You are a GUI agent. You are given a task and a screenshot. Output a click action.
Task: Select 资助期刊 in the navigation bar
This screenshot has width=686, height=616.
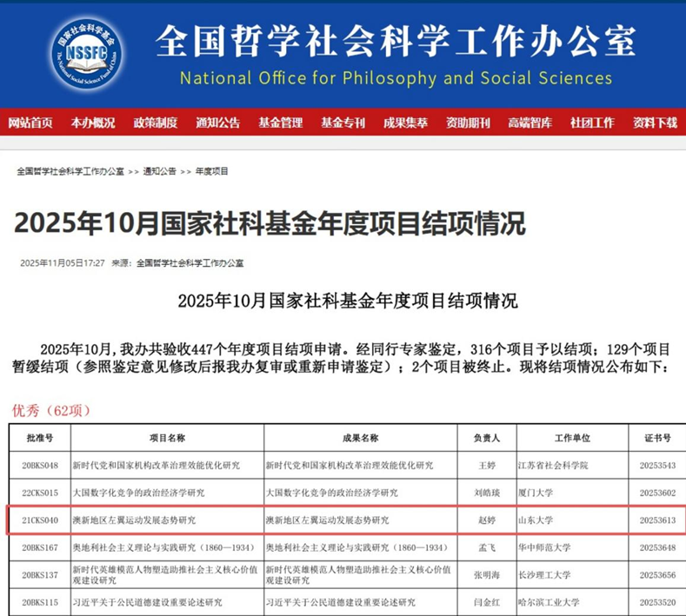click(468, 123)
